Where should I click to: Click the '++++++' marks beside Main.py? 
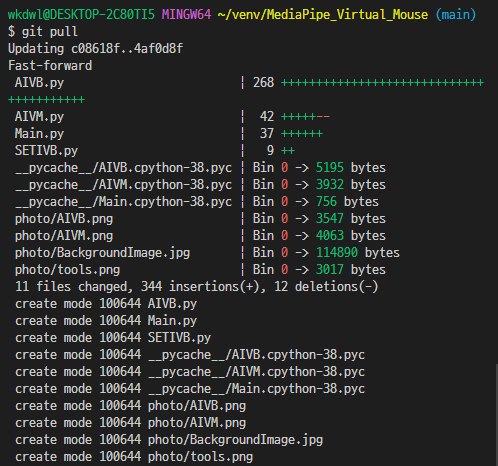coord(302,134)
